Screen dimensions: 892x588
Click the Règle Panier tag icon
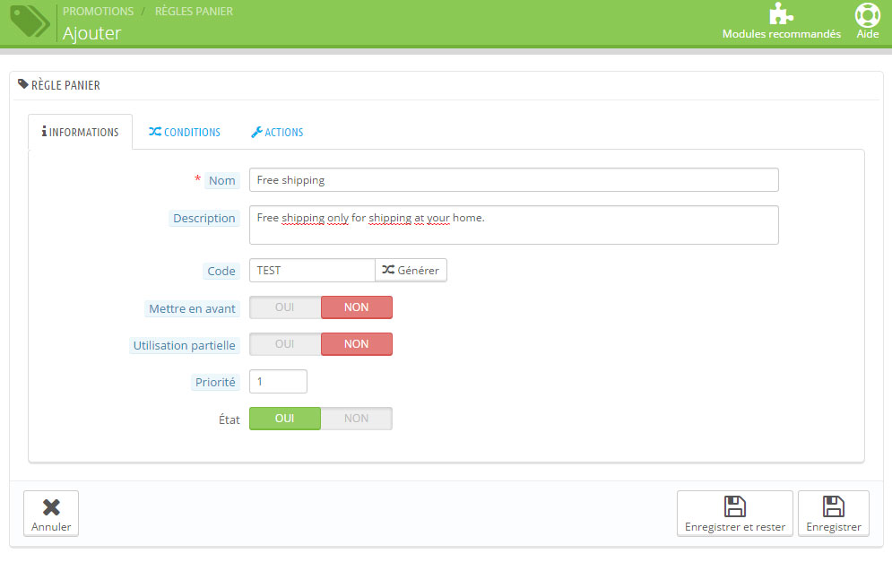pyautogui.click(x=22, y=84)
